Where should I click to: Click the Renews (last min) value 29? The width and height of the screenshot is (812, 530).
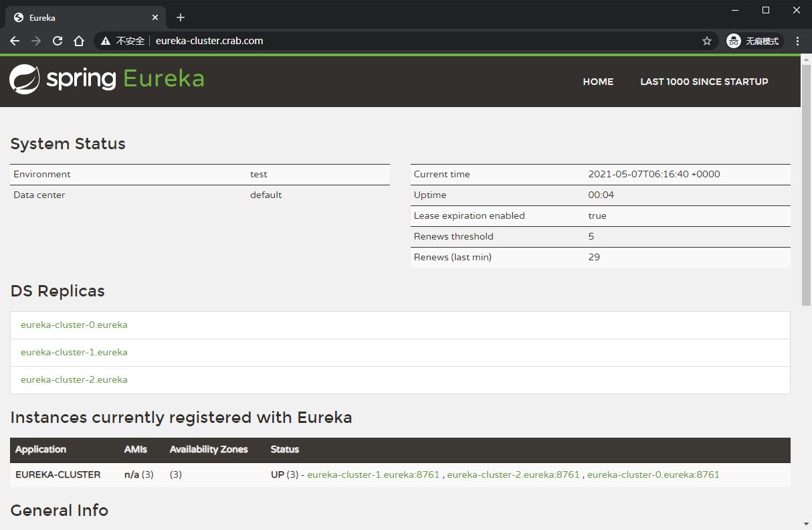pos(594,257)
